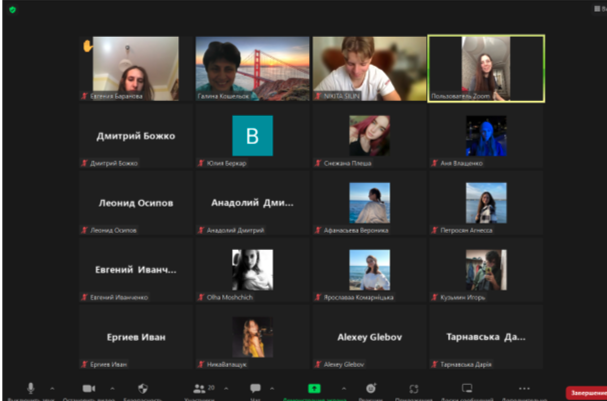Click the reactions icon in the toolbar
The image size is (607, 401).
(413, 387)
